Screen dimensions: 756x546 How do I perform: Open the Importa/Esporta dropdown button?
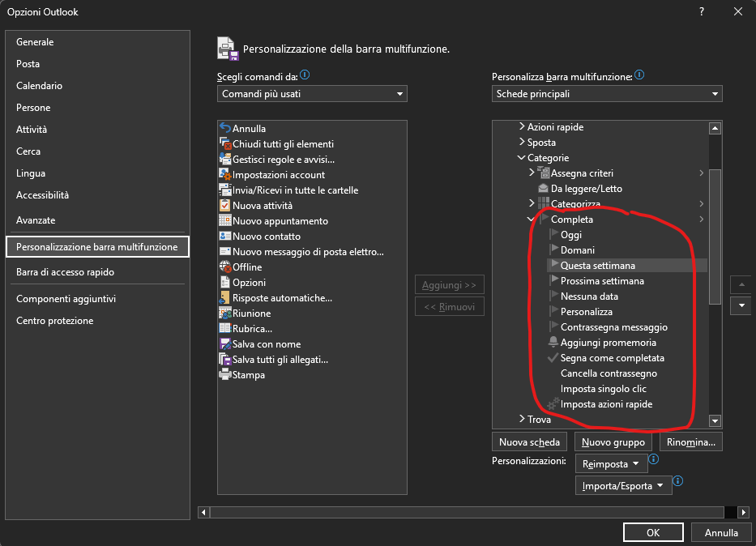pyautogui.click(x=623, y=486)
